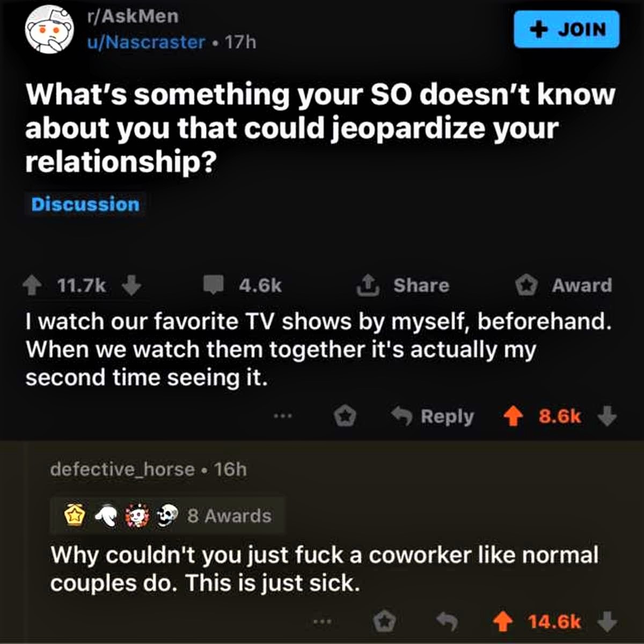This screenshot has width=644, height=644.
Task: Downvote the post next to 11.7k
Action: pos(131,286)
